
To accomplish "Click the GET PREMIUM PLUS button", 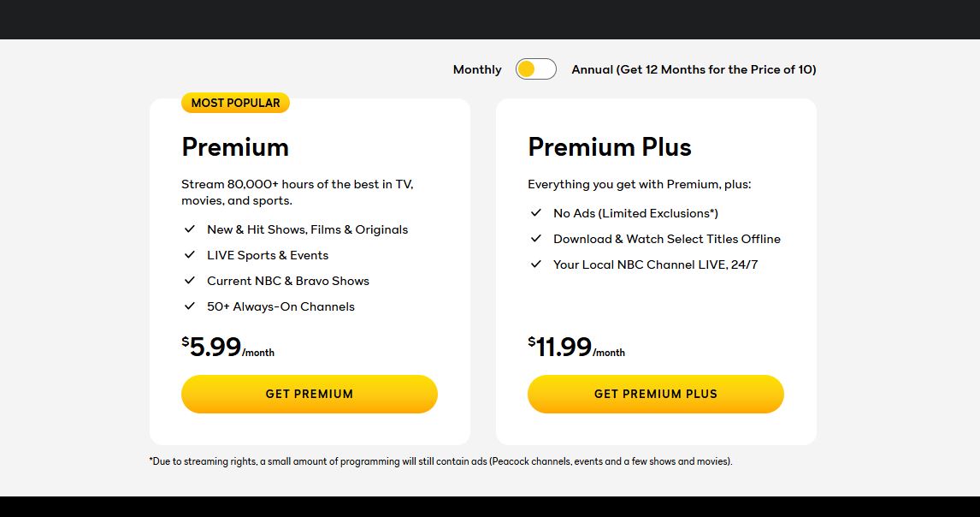I will (x=656, y=394).
